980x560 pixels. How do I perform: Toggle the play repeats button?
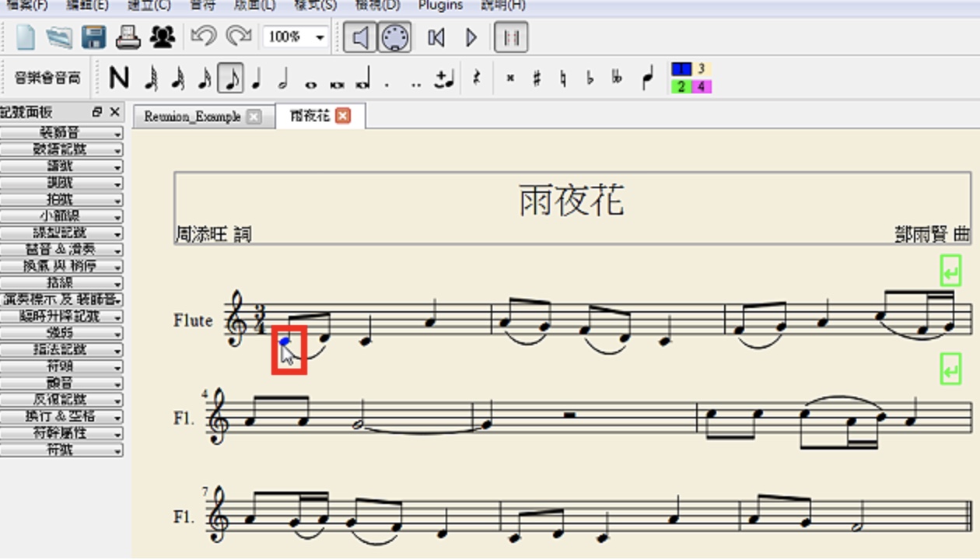512,37
